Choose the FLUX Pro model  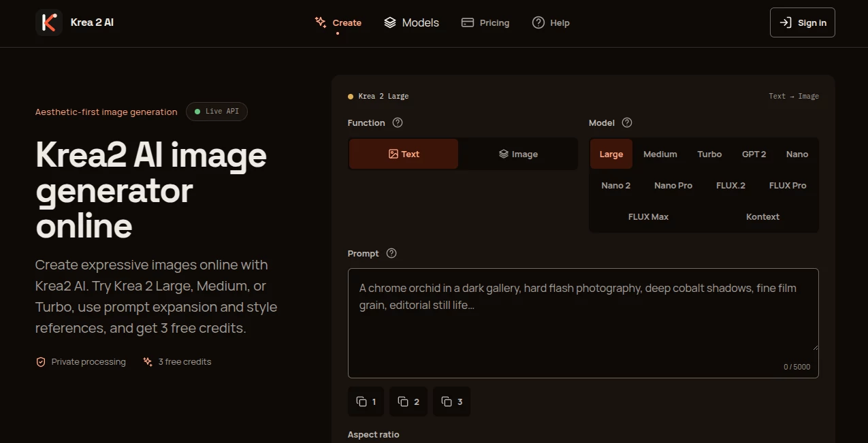tap(788, 185)
